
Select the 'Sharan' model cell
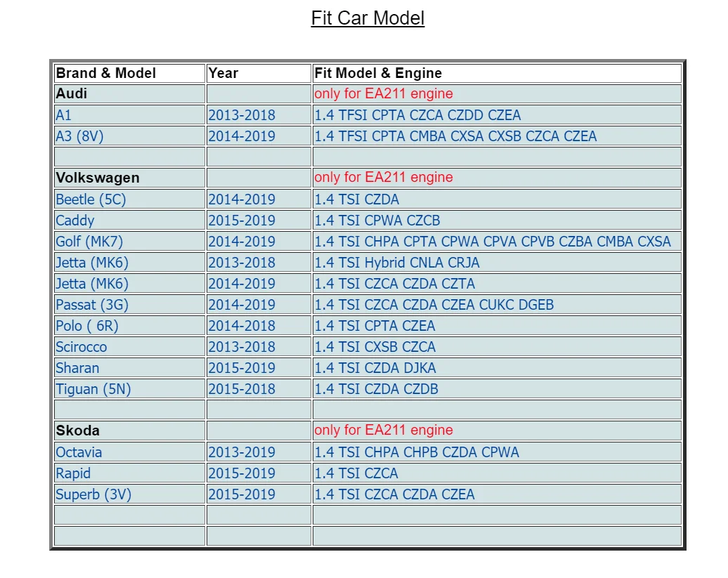coord(129,368)
